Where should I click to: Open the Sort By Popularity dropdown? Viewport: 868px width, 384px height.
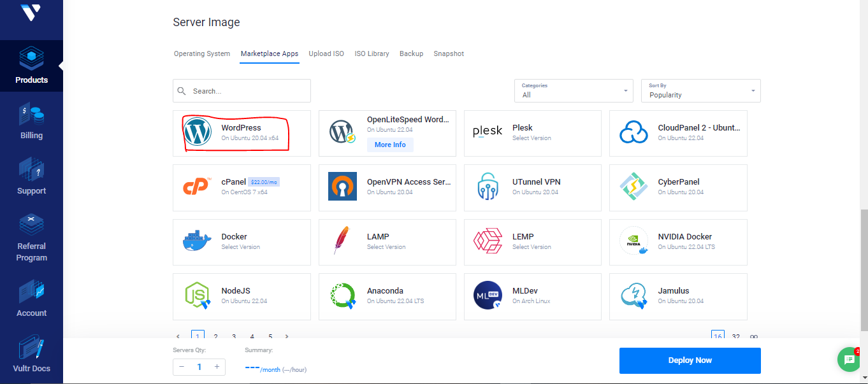click(x=700, y=91)
